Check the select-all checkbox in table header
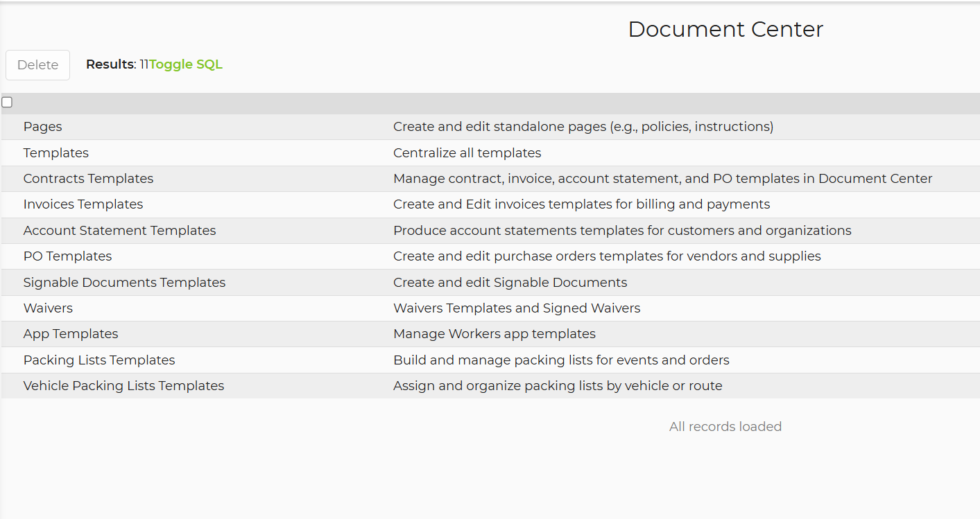This screenshot has width=980, height=519. pos(7,103)
